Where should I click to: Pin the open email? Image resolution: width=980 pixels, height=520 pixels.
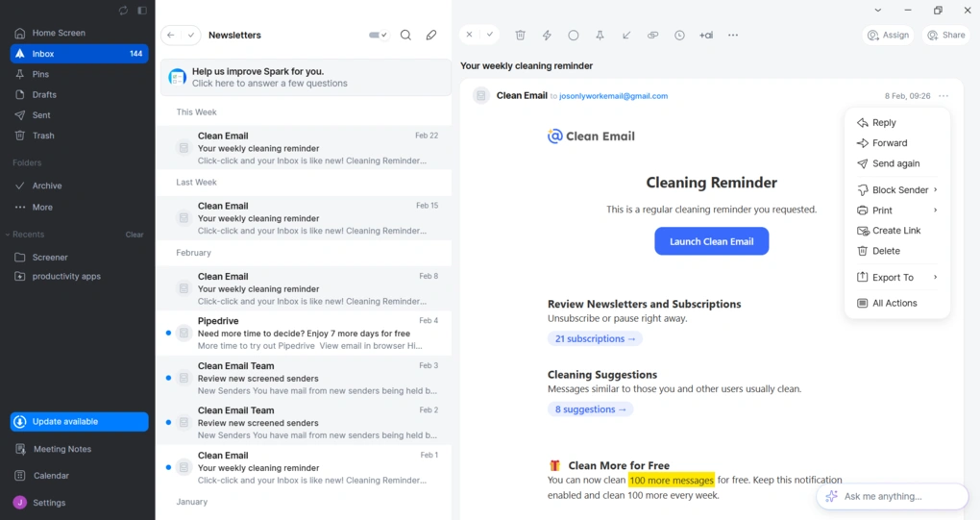[x=600, y=35]
